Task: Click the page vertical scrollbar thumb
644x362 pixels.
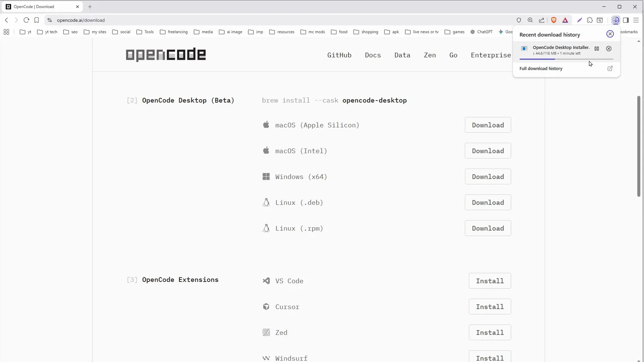Action: [x=639, y=146]
